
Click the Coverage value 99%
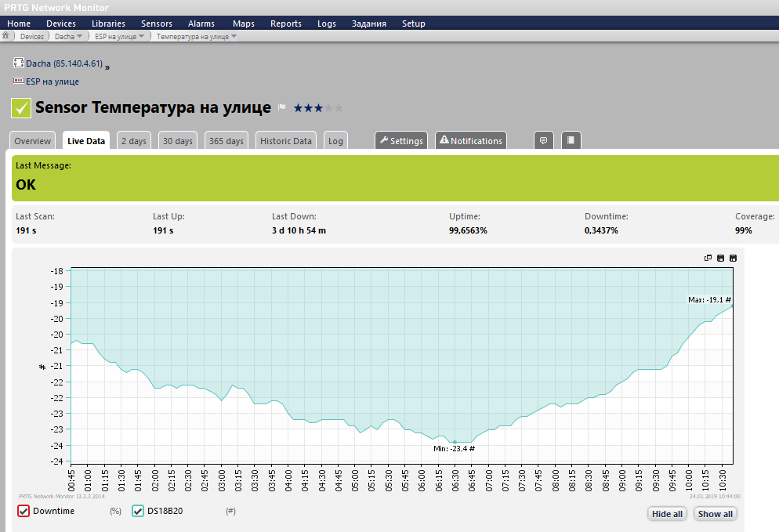(744, 230)
